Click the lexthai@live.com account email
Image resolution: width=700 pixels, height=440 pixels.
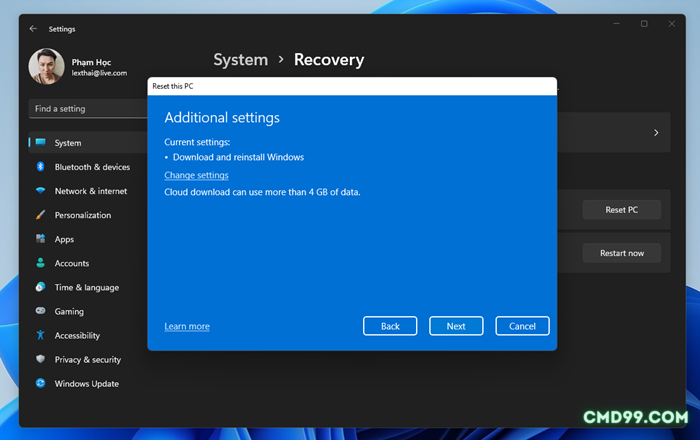coord(99,73)
